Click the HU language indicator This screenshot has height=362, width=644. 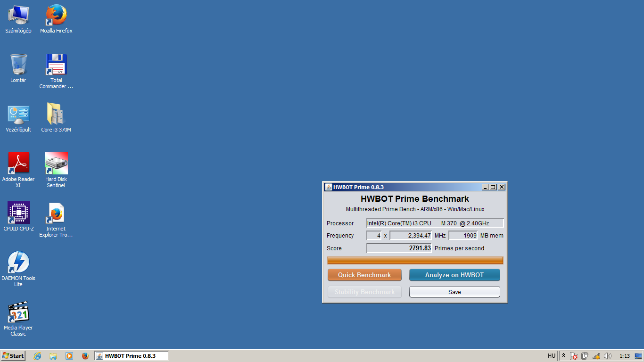pos(552,356)
